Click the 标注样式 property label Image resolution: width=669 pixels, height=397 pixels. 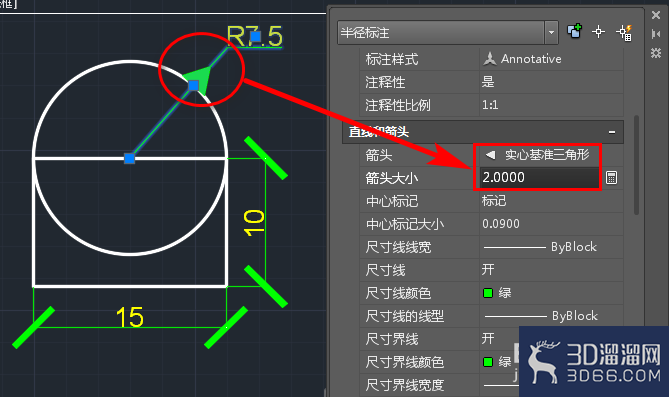point(391,59)
